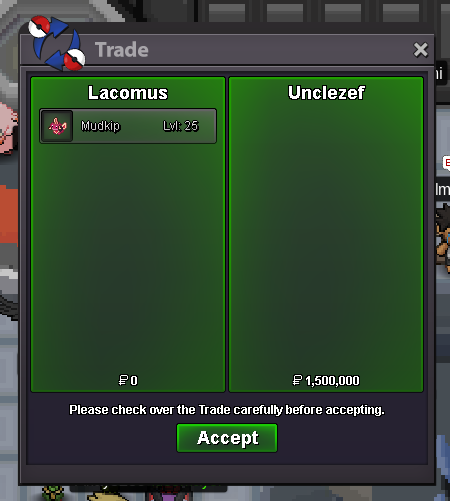Close the Trade window with the X
This screenshot has width=450, height=501.
(420, 50)
